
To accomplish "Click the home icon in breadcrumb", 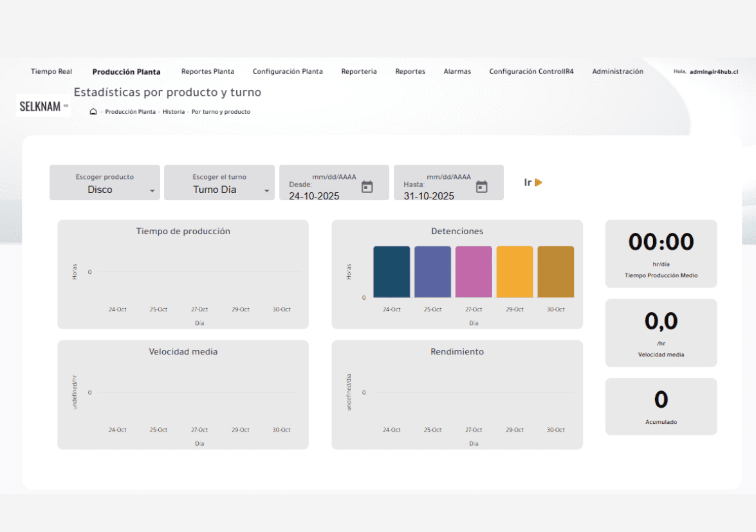I will tap(93, 112).
